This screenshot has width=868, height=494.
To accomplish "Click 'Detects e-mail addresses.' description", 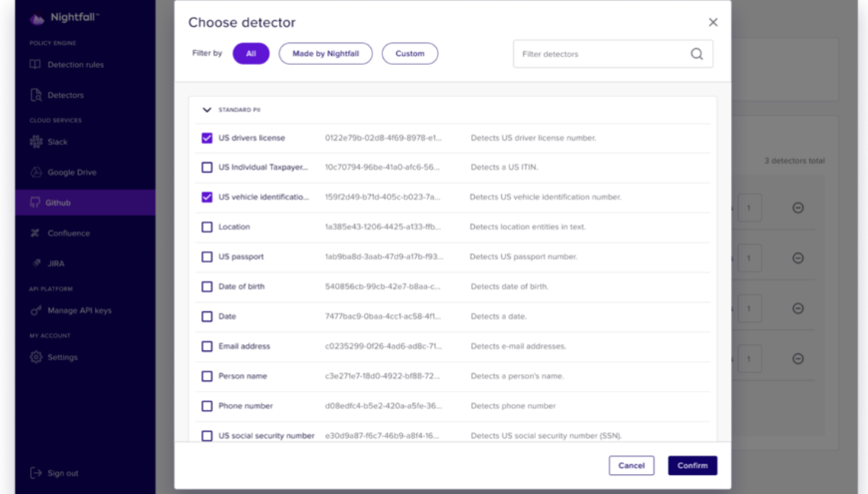I will coord(518,346).
